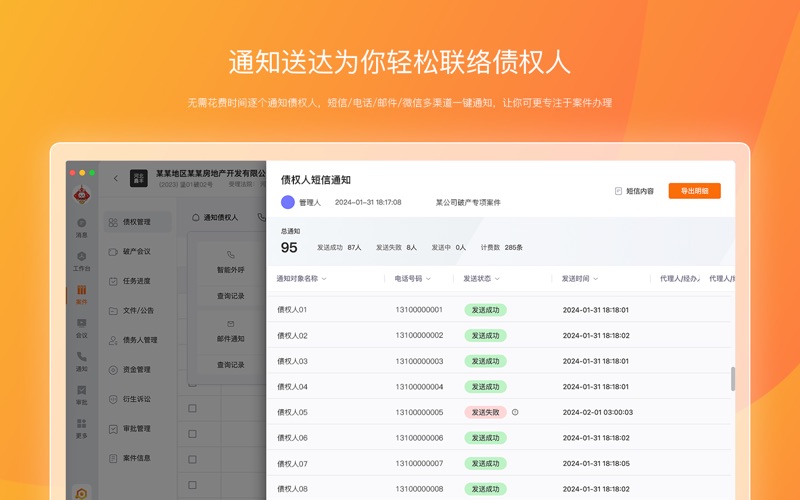Choose 智能外呼 smart call option

pos(231,262)
